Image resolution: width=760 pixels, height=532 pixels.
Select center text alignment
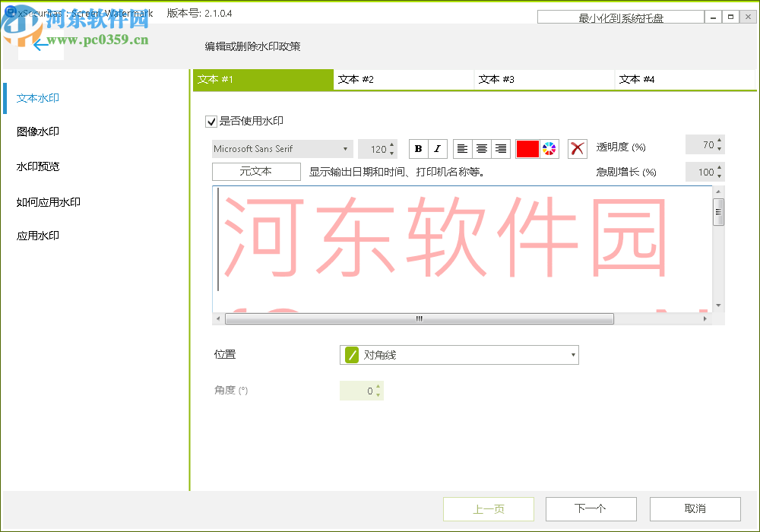(x=482, y=148)
